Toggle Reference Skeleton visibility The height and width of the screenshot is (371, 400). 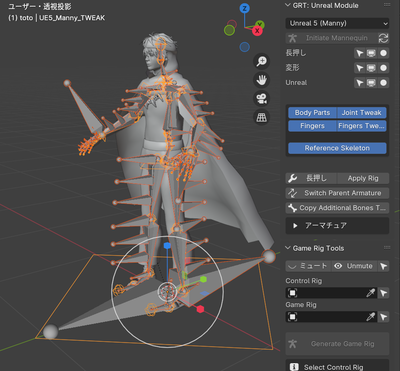[x=337, y=148]
